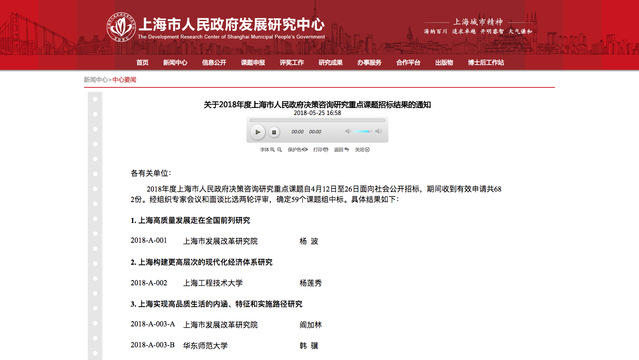The image size is (639, 360).
Task: Stop the audio playback
Action: (x=274, y=132)
